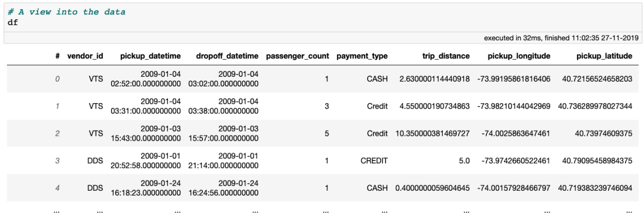The width and height of the screenshot is (644, 217).
Task: Click the payment_type column header
Action: point(362,56)
